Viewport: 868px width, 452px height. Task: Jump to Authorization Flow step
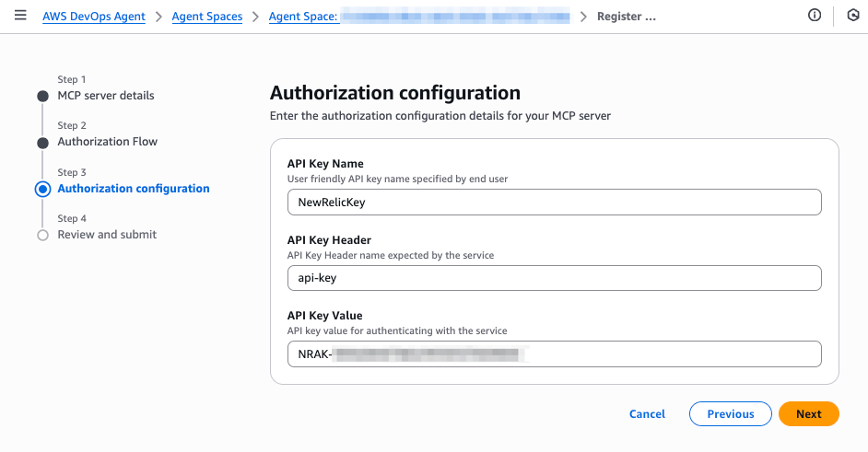click(108, 142)
